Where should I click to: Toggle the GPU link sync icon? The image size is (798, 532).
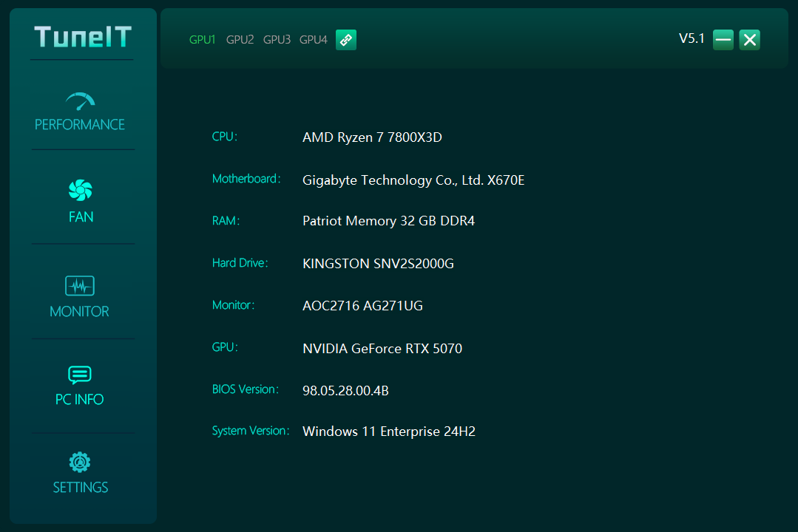click(x=346, y=40)
